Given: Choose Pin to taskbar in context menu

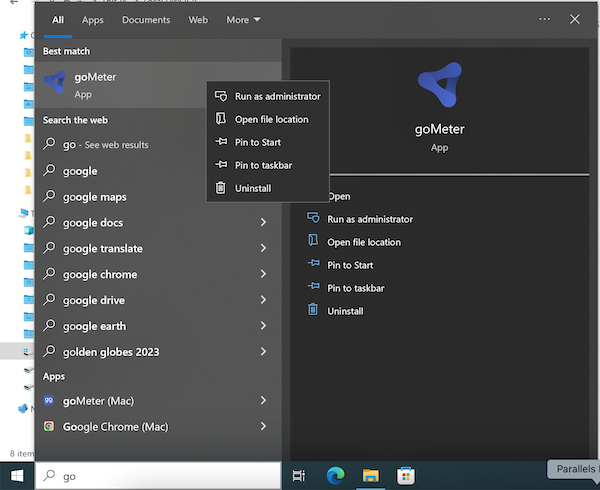Looking at the screenshot, I should (x=268, y=165).
